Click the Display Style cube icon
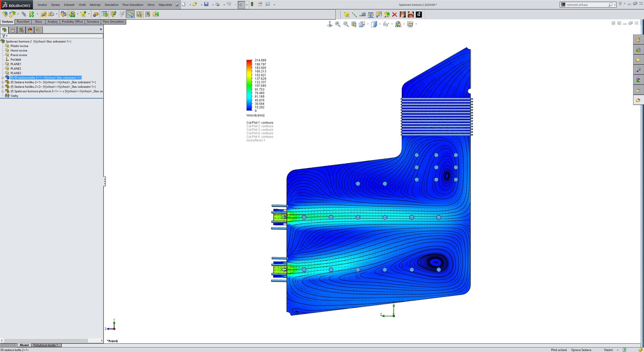Image resolution: width=644 pixels, height=352 pixels. coord(374,24)
